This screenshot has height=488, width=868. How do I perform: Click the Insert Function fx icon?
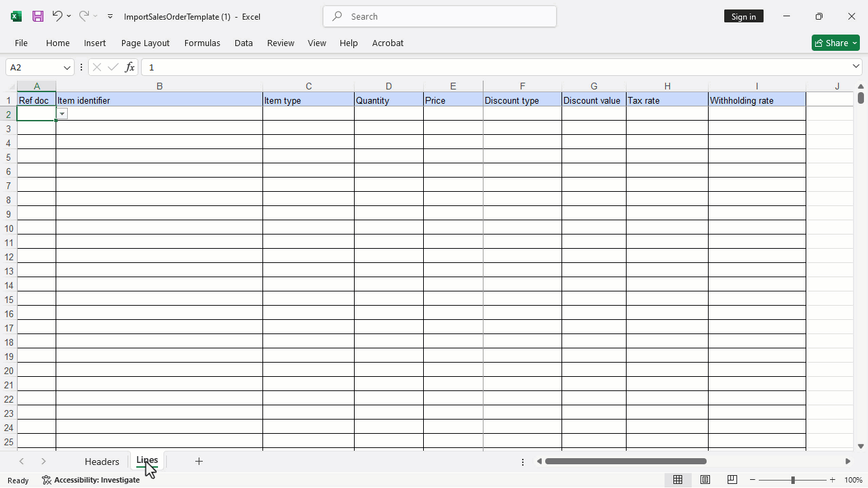(130, 67)
